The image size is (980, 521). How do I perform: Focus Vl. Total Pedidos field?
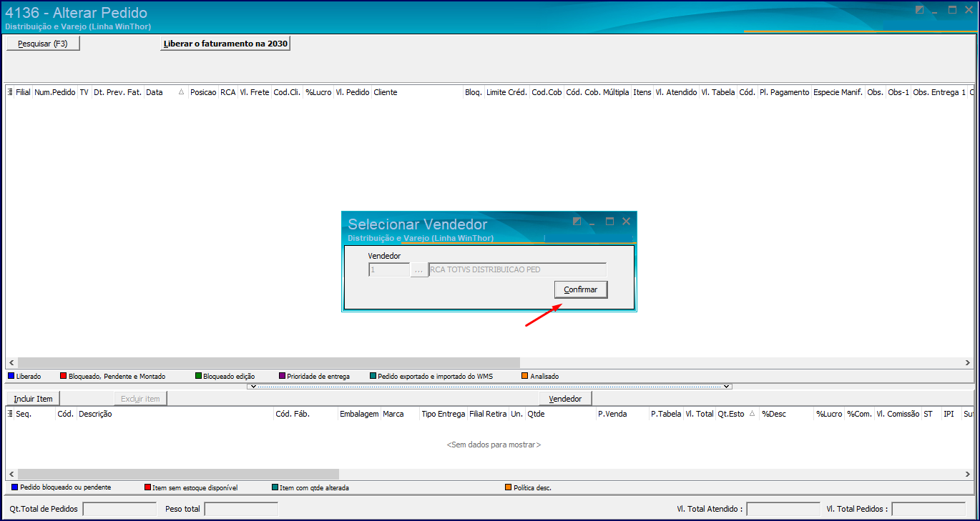[x=928, y=509]
